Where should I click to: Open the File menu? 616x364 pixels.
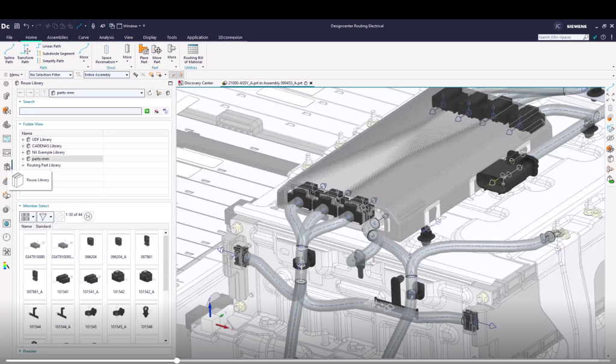[x=10, y=37]
